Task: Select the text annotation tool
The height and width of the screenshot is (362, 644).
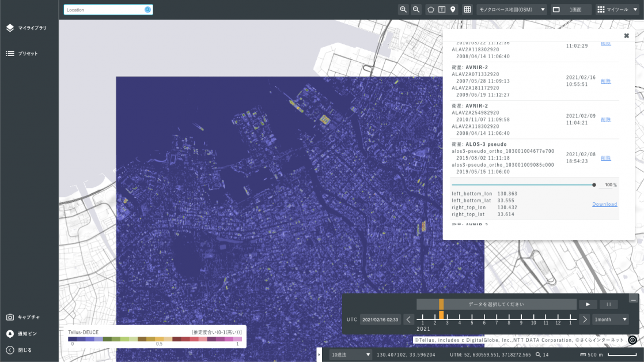Action: (x=442, y=9)
